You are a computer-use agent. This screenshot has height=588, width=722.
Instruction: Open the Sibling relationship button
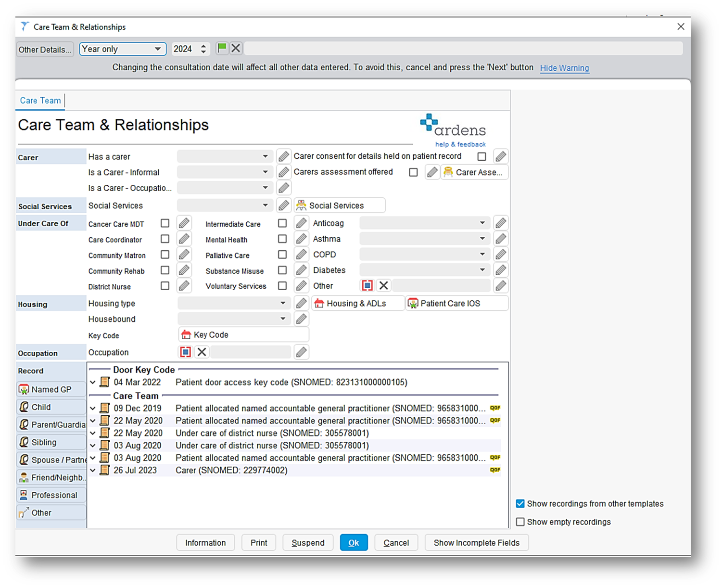tap(51, 442)
